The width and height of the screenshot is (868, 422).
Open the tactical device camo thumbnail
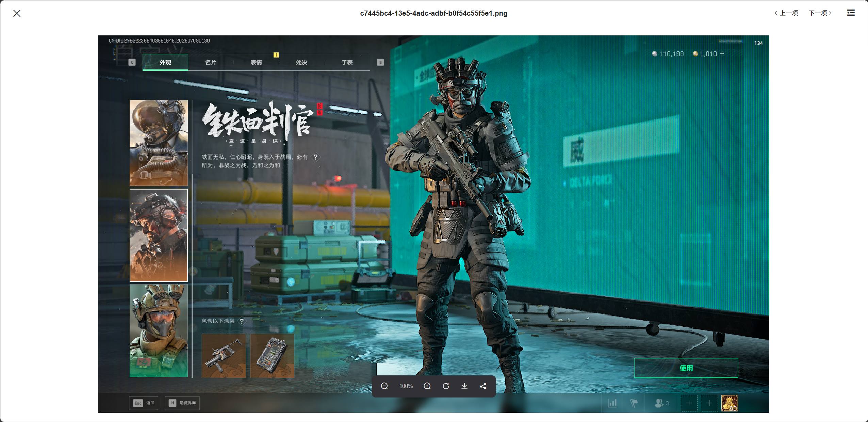point(272,356)
